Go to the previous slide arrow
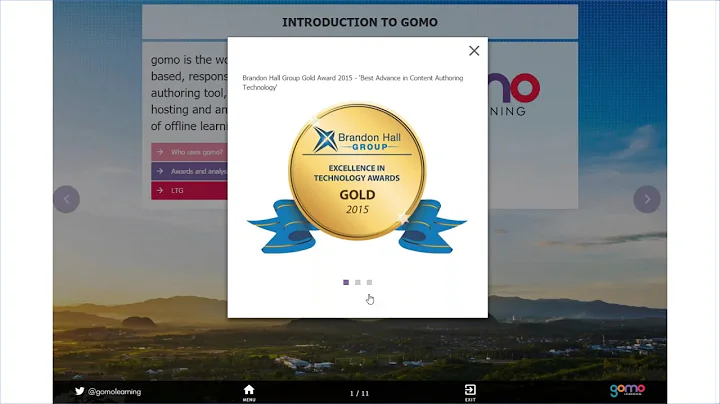The width and height of the screenshot is (720, 404). click(67, 199)
